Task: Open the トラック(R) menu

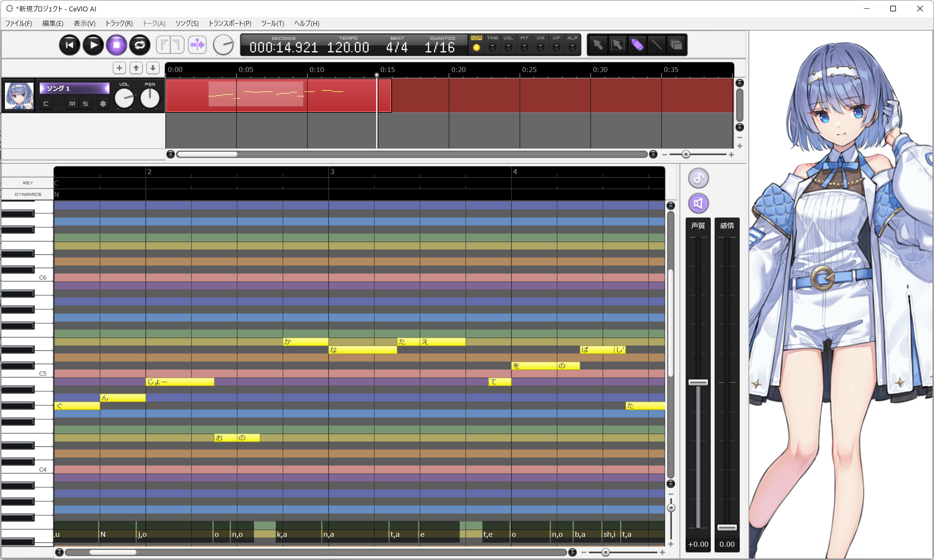Action: pyautogui.click(x=119, y=24)
